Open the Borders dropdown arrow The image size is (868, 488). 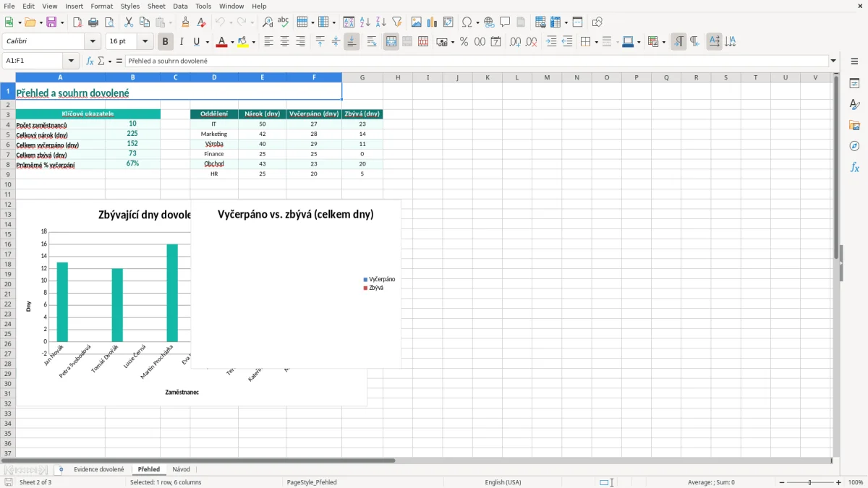coord(595,42)
